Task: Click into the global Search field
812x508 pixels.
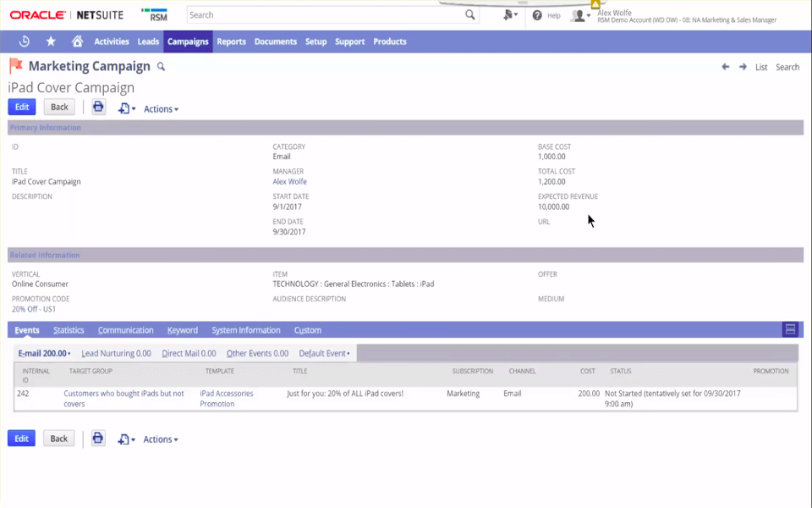Action: [x=326, y=15]
